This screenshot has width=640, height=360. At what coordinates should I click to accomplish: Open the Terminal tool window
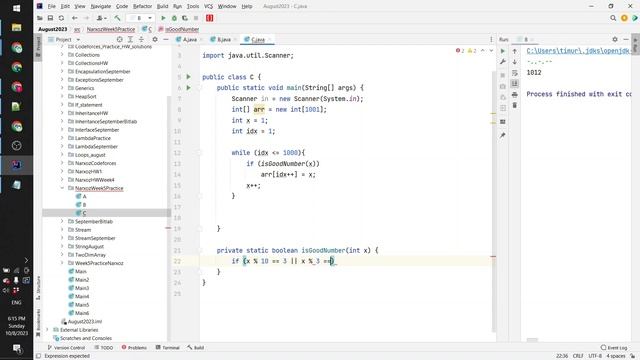168,348
